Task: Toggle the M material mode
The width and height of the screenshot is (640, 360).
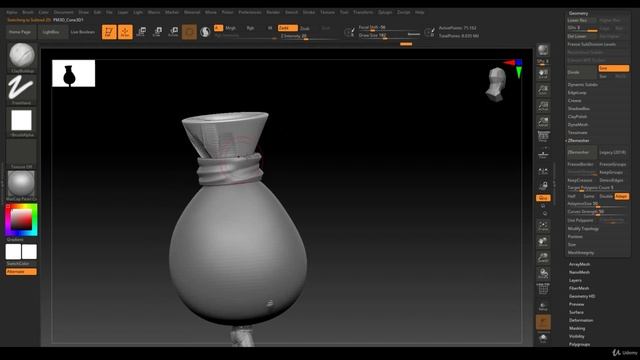Action: [270, 28]
